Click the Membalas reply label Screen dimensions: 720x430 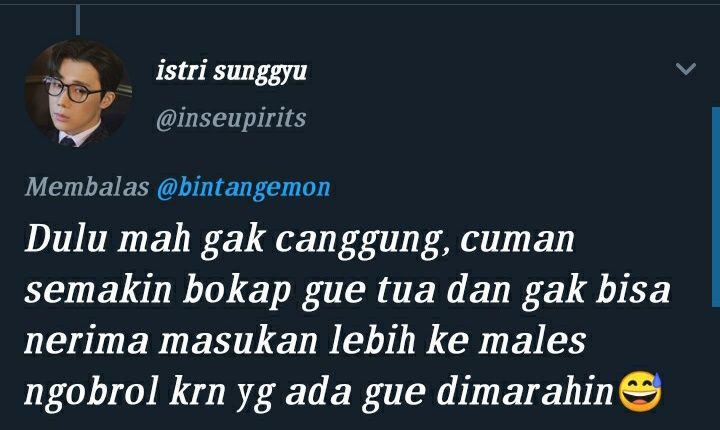pos(87,187)
